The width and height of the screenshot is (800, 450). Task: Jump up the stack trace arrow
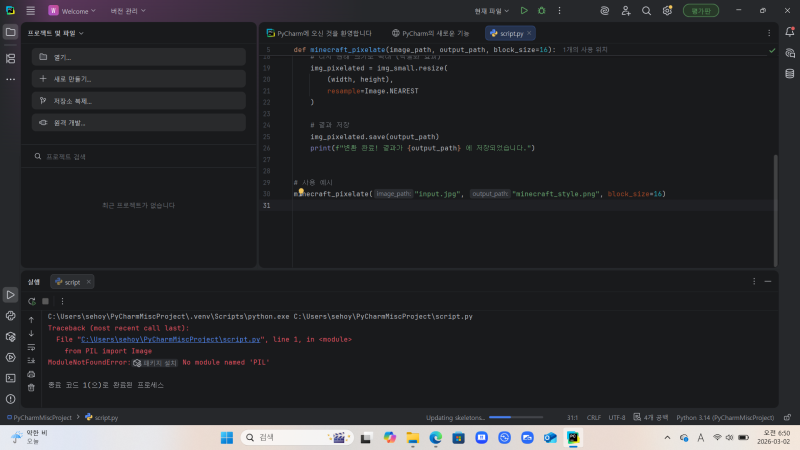[x=31, y=320]
